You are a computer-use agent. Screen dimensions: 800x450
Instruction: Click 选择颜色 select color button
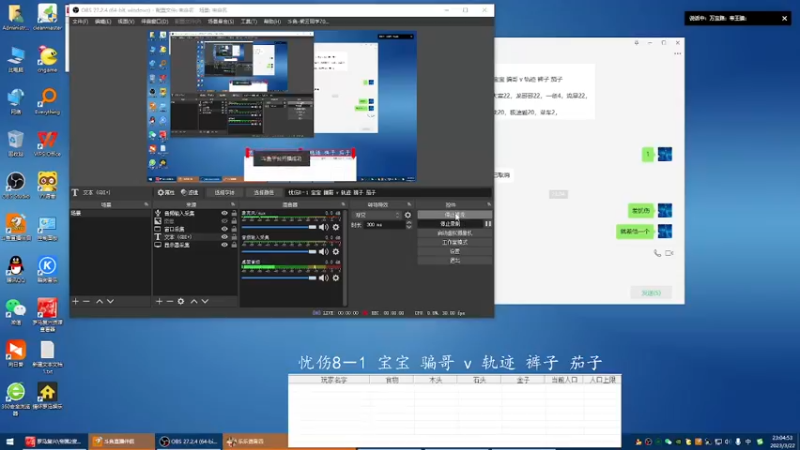[264, 192]
